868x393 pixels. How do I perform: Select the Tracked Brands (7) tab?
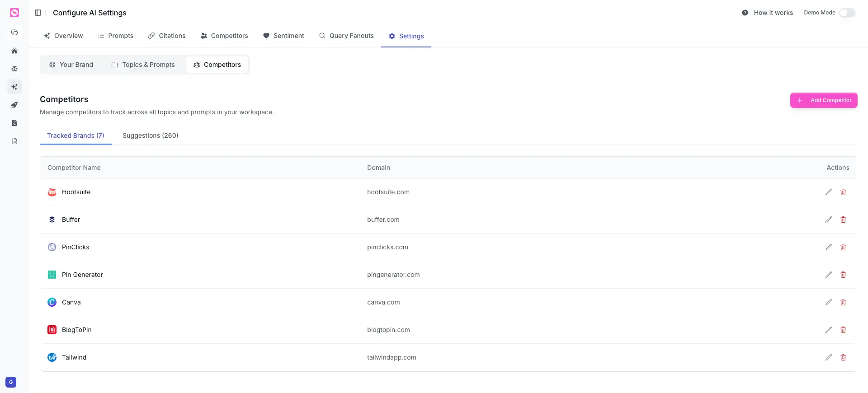[x=75, y=136]
